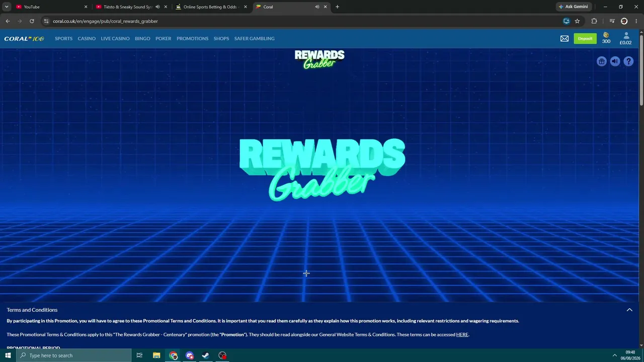This screenshot has height=362, width=644.
Task: Open the question mark help icon
Action: (x=628, y=61)
